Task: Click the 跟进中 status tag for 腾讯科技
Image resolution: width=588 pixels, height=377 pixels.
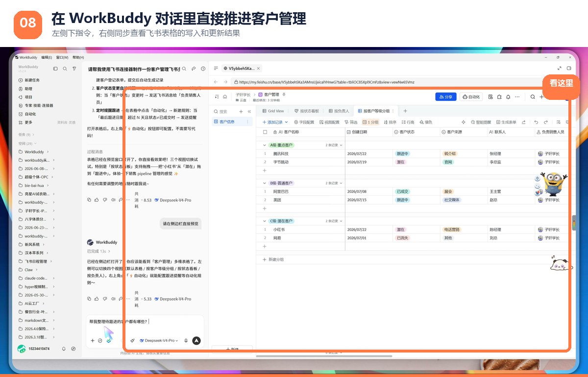Action: point(402,154)
